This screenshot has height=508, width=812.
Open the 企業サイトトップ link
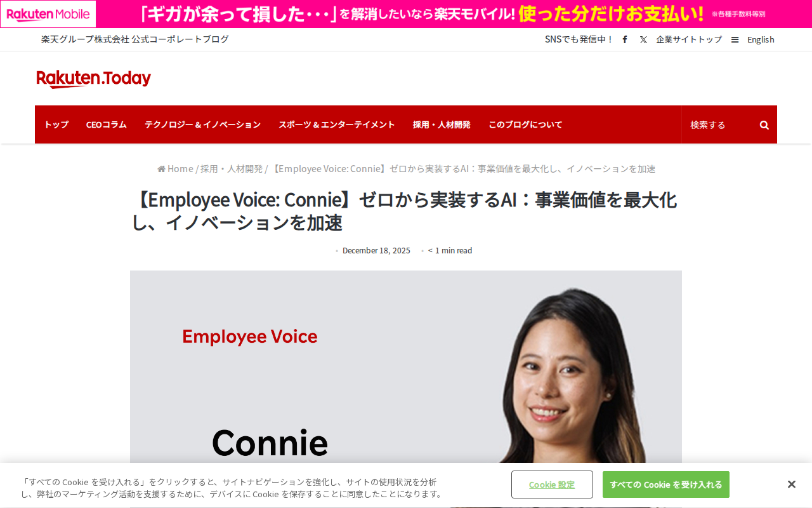point(689,39)
